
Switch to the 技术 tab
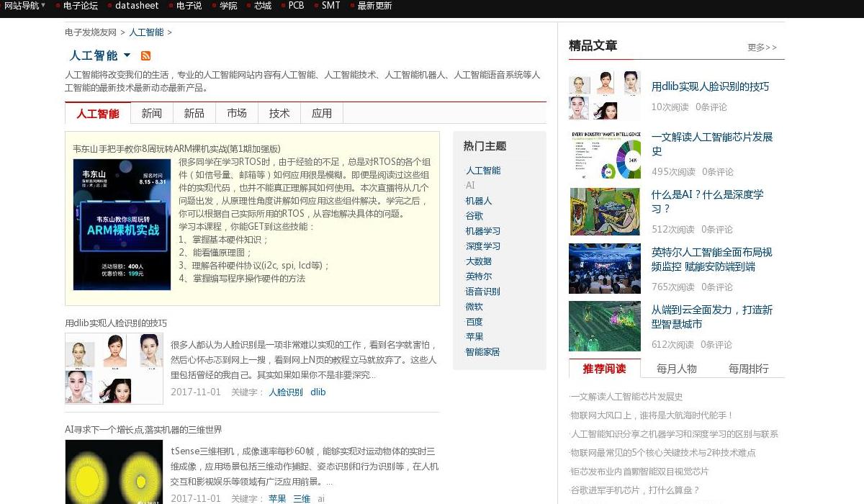(279, 113)
